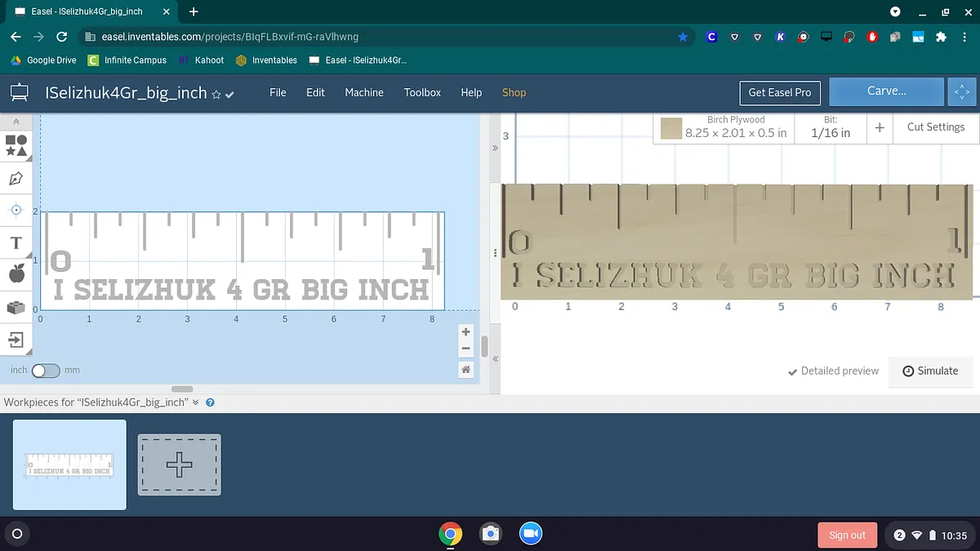Viewport: 980px width, 551px height.
Task: Expand the Workpieces dropdown arrow
Action: (x=195, y=402)
